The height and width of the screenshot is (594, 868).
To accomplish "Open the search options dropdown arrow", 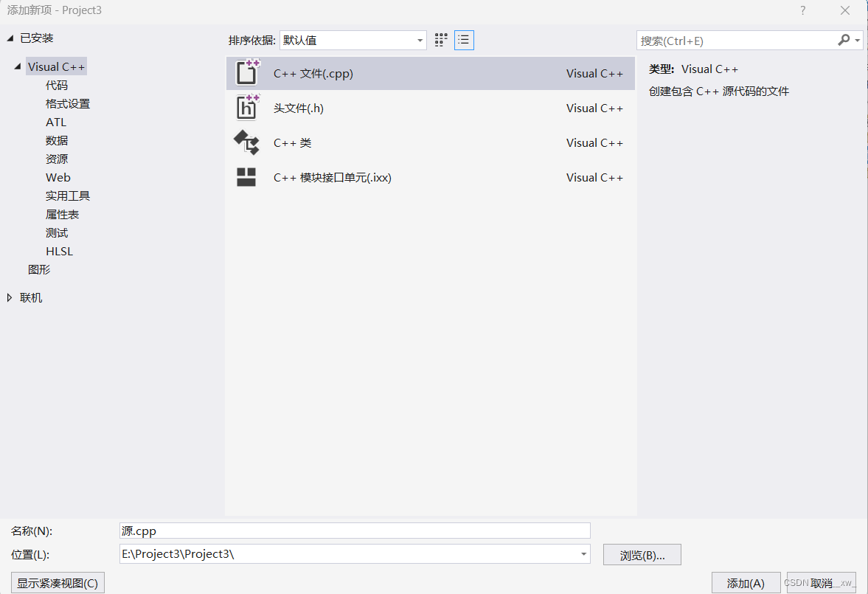I will (x=858, y=41).
